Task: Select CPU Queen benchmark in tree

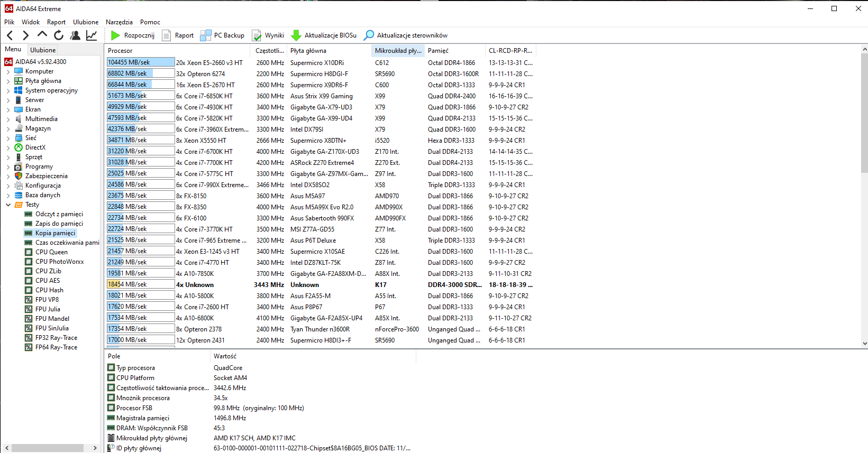Action: (x=51, y=252)
